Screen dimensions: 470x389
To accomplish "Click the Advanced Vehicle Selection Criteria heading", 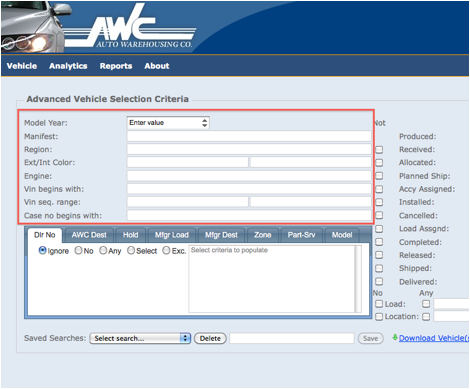I will tap(108, 99).
